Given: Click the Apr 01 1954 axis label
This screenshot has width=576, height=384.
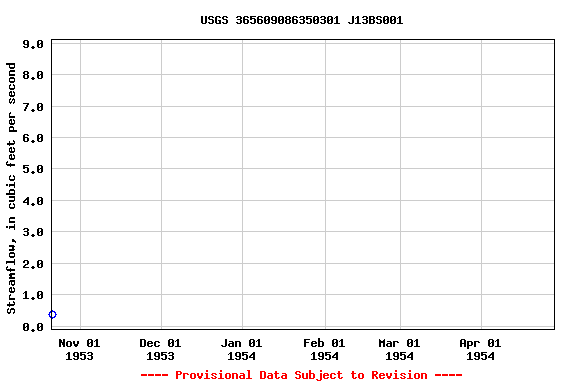Looking at the screenshot, I should (480, 349).
